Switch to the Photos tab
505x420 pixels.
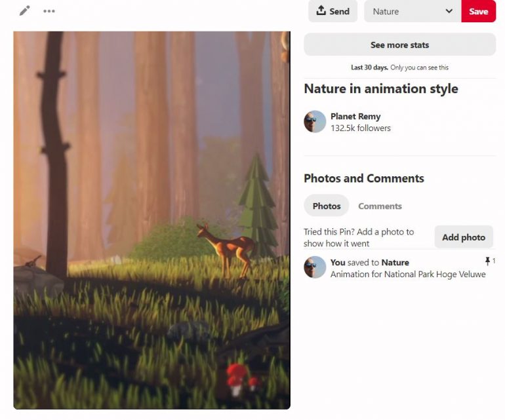coord(327,206)
